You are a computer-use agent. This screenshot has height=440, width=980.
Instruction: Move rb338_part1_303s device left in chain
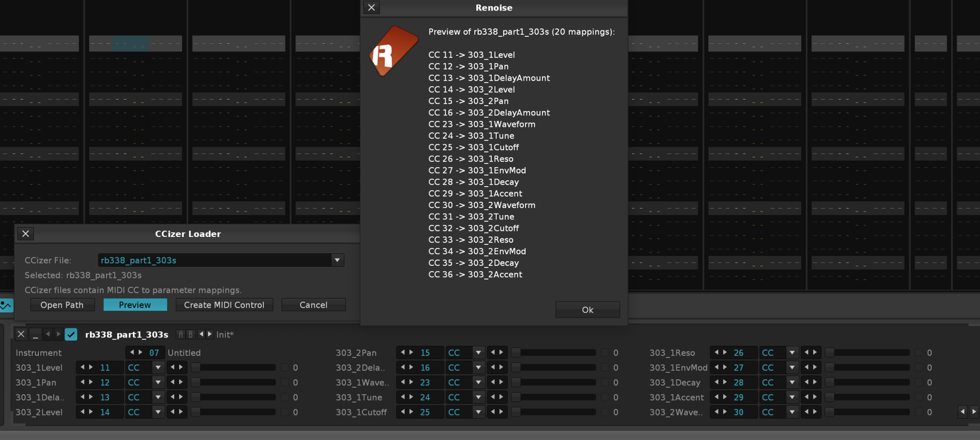48,334
